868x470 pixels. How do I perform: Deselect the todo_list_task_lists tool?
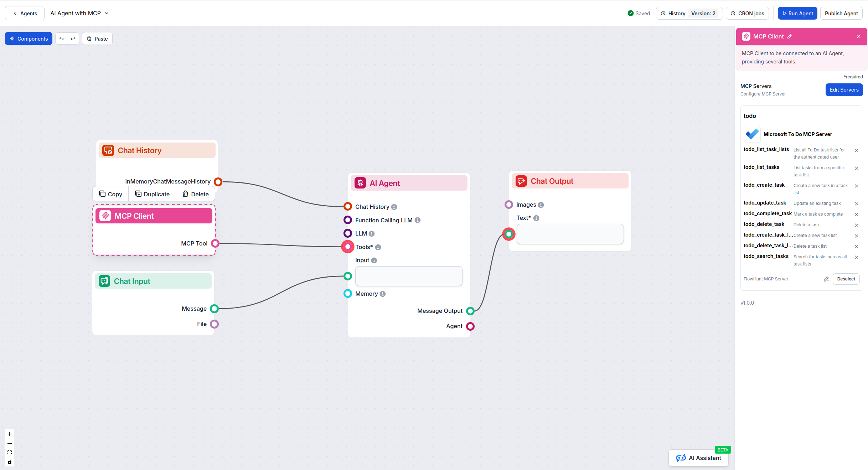(x=857, y=150)
